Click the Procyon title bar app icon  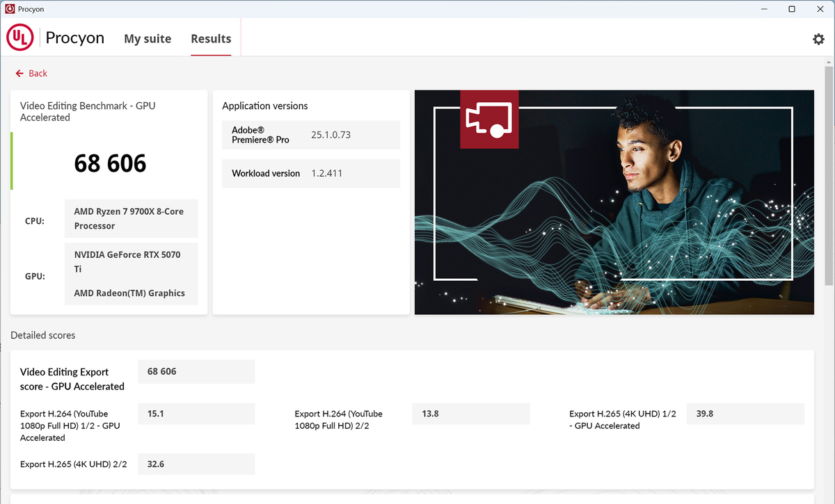point(10,9)
